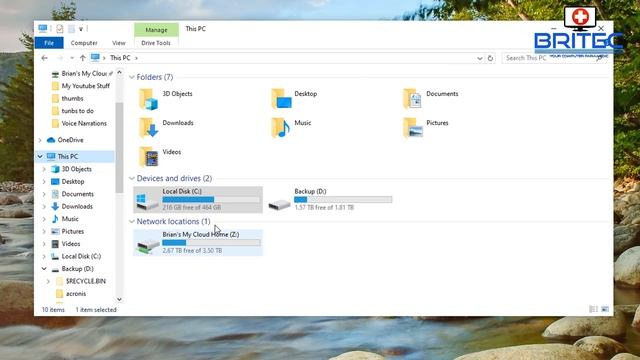Select Brian's My Cloud Home (Z:) drive icon
Image resolution: width=640 pixels, height=360 pixels.
[x=147, y=246]
